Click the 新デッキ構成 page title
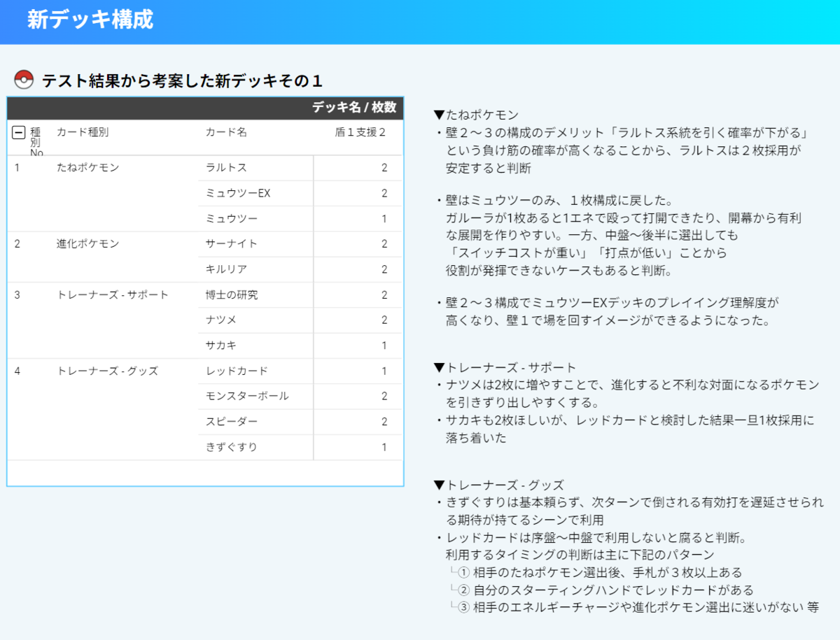The height and width of the screenshot is (640, 840). pyautogui.click(x=90, y=20)
